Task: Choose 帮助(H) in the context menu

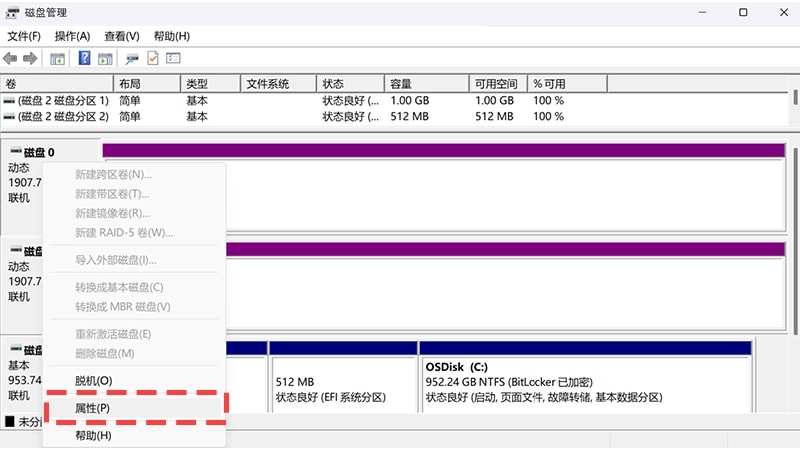Action: [136, 435]
